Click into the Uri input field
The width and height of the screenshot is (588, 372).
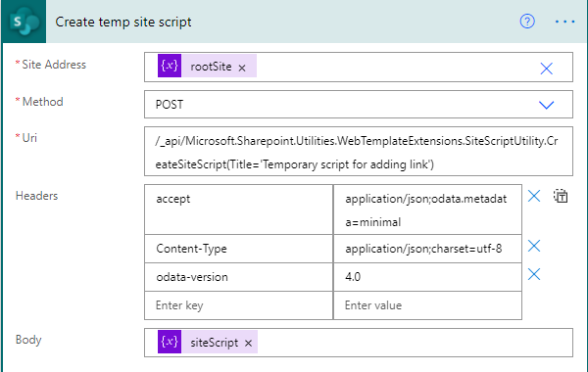[359, 152]
